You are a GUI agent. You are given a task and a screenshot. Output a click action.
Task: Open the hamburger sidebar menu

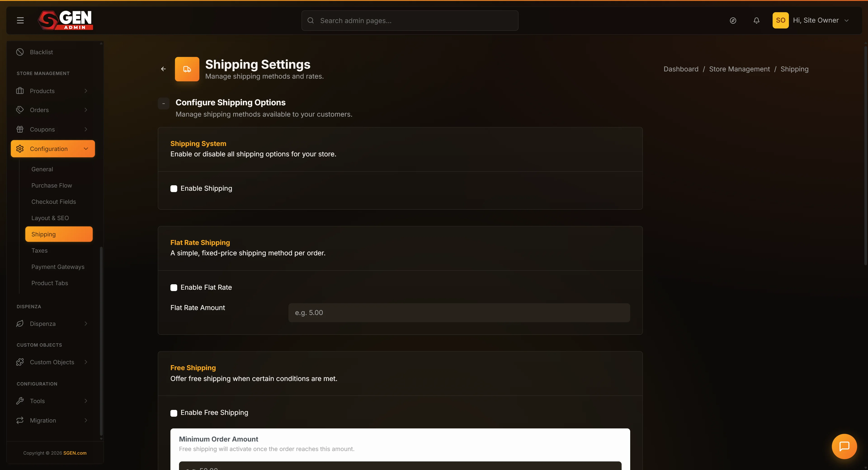[20, 21]
